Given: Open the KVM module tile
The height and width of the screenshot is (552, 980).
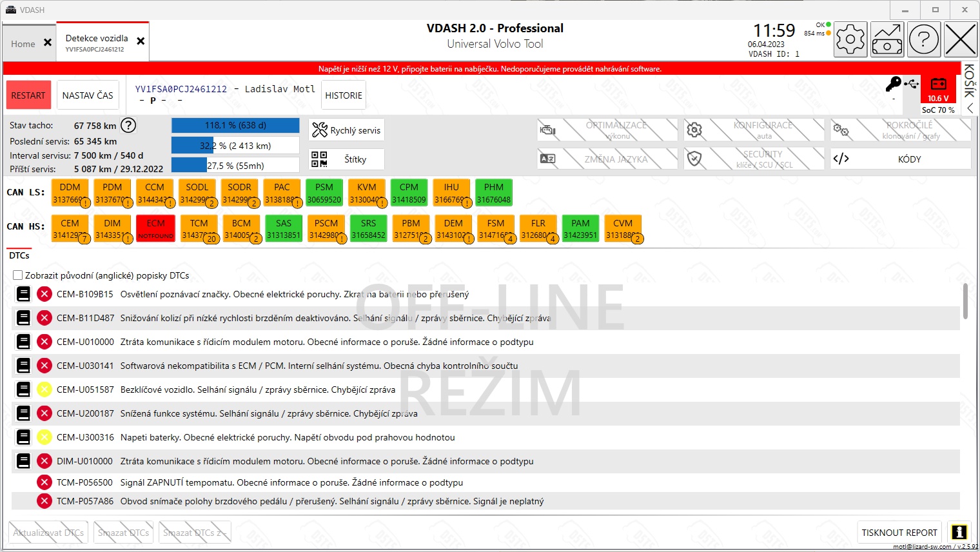Looking at the screenshot, I should (x=367, y=193).
